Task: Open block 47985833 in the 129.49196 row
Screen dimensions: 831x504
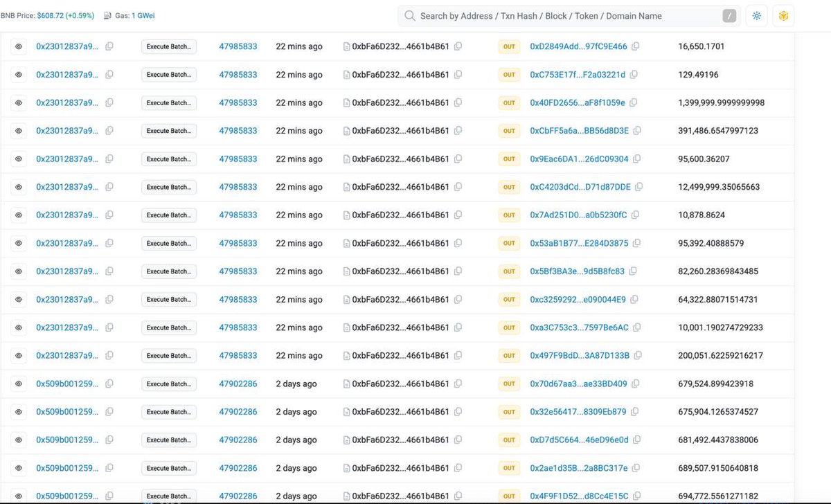Action: pos(238,75)
